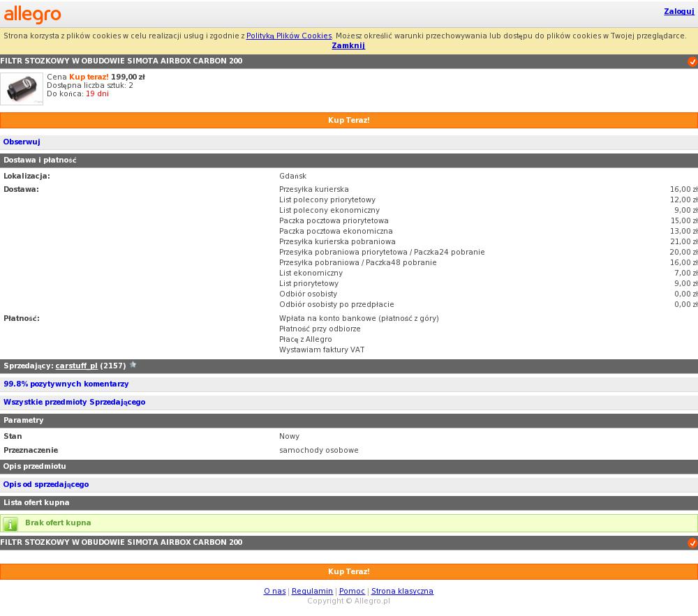Click the top Kup Teraz! button
Image resolution: width=698 pixels, height=616 pixels.
[349, 120]
